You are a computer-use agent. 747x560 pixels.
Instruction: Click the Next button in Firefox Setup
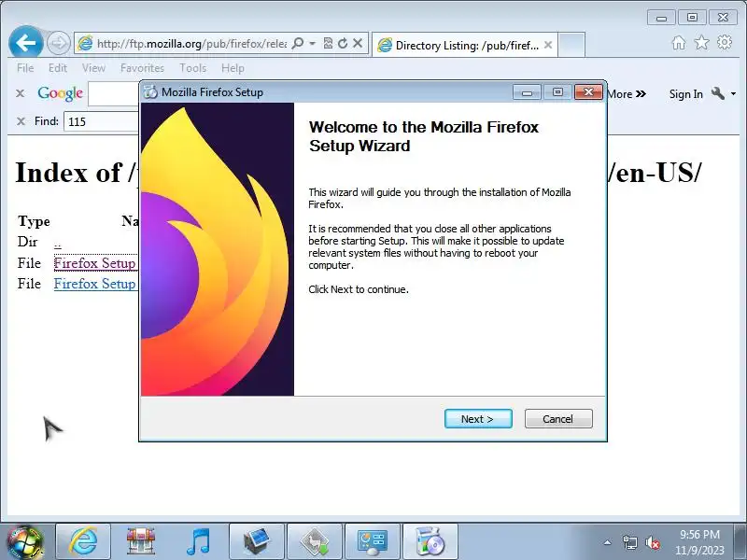478,418
